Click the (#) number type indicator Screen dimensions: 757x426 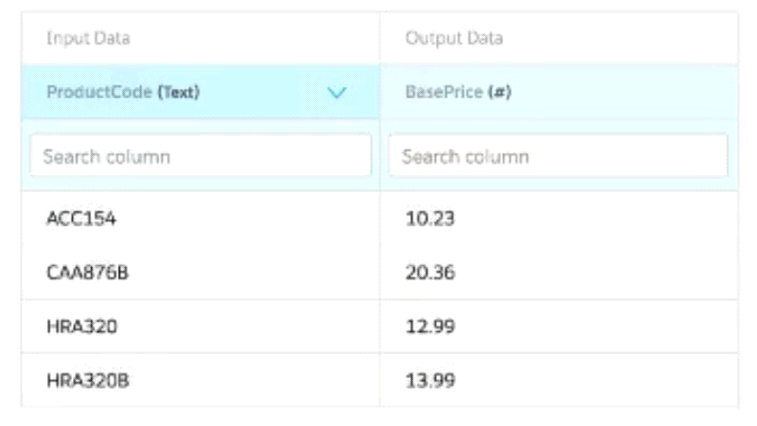[x=499, y=92]
